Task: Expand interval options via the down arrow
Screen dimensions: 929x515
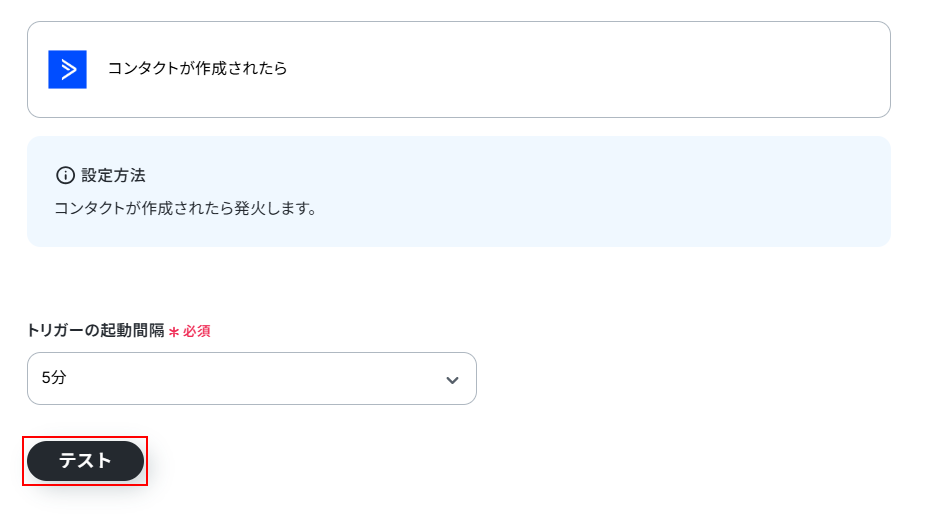Action: point(452,380)
